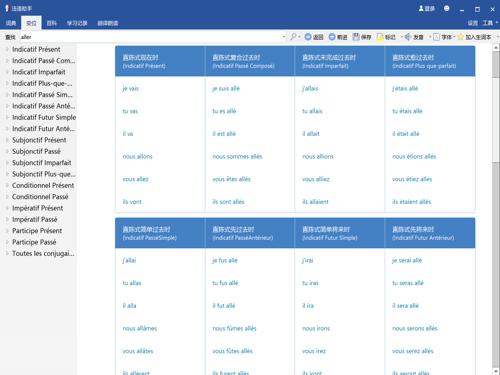Click the vertical scrollbar on the right
The height and width of the screenshot is (375, 500).
[x=496, y=210]
